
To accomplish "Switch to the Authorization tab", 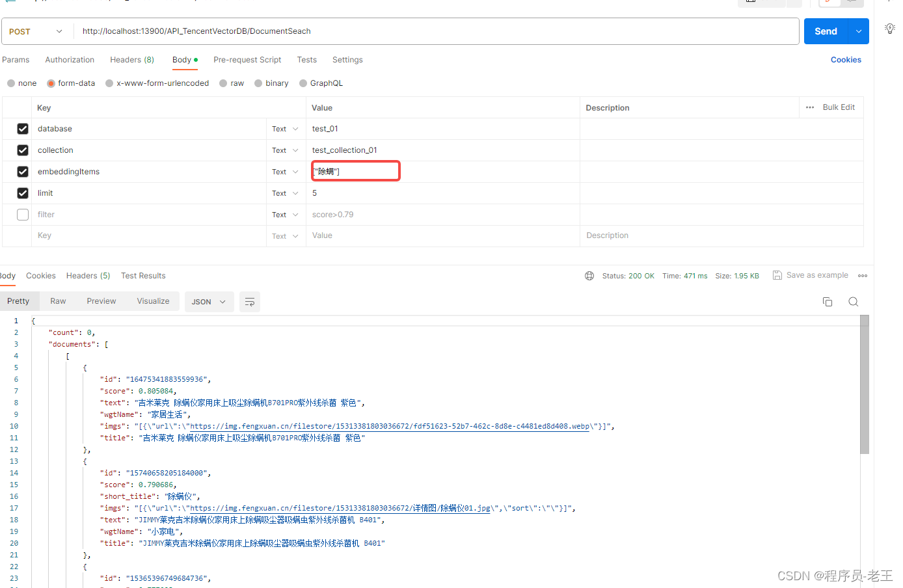I will point(70,60).
